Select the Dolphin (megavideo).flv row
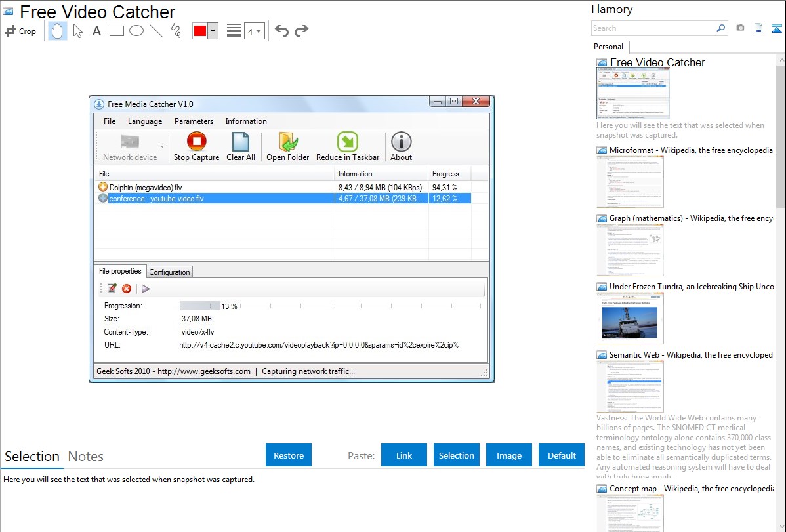The height and width of the screenshot is (532, 786). 283,187
